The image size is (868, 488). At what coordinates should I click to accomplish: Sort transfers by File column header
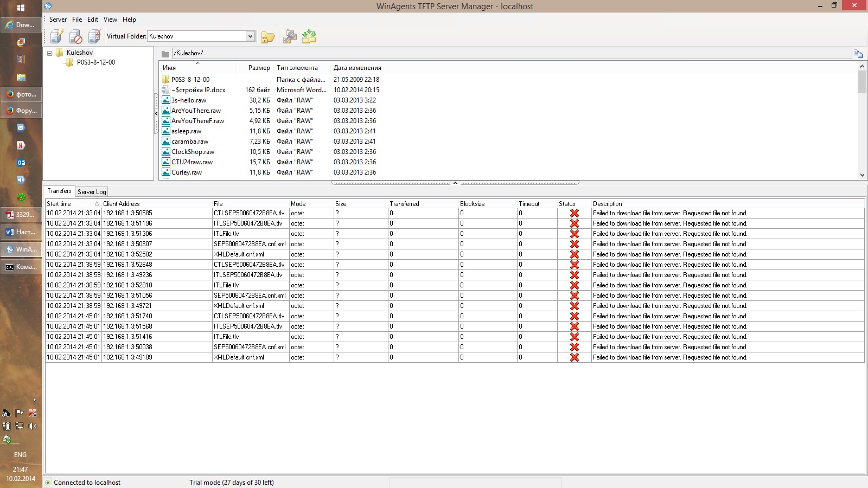click(x=251, y=204)
